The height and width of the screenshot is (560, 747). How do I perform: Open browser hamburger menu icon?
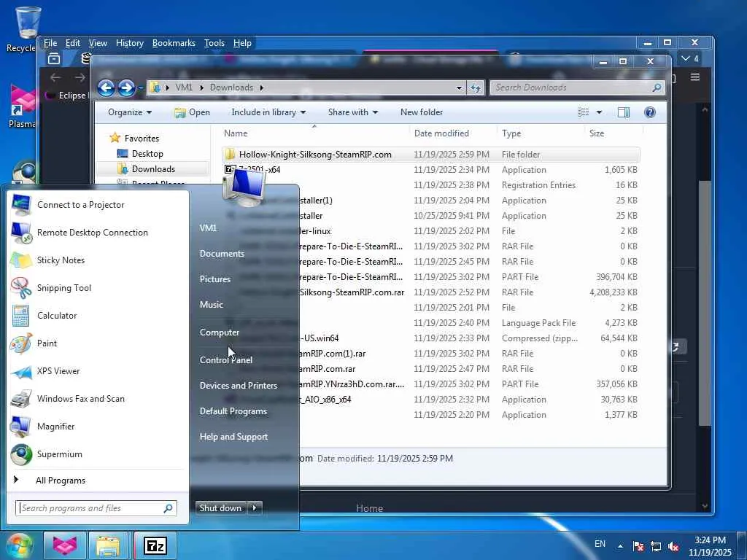click(x=695, y=77)
